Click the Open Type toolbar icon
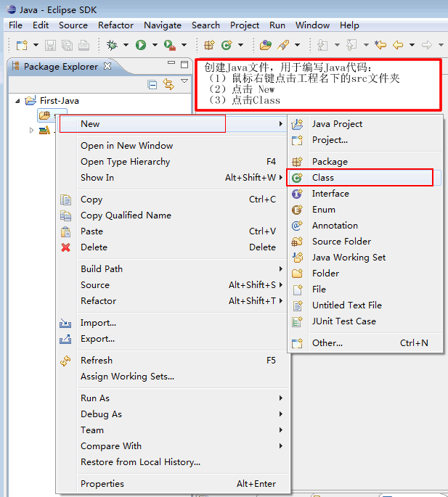 (x=266, y=45)
